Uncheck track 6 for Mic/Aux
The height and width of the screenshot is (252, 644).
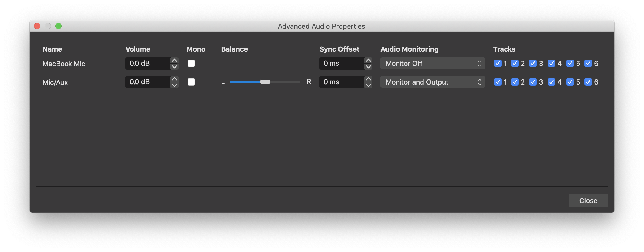coord(588,82)
